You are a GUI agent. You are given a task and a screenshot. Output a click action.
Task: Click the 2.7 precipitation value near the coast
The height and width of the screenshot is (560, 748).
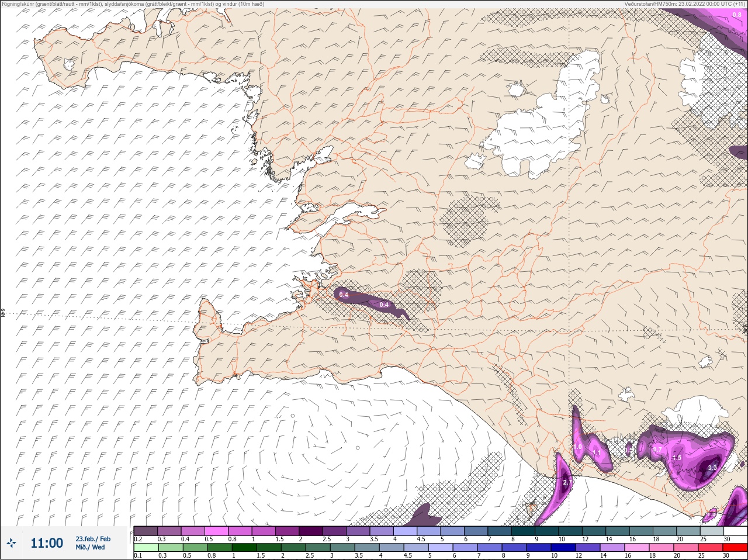(x=566, y=483)
